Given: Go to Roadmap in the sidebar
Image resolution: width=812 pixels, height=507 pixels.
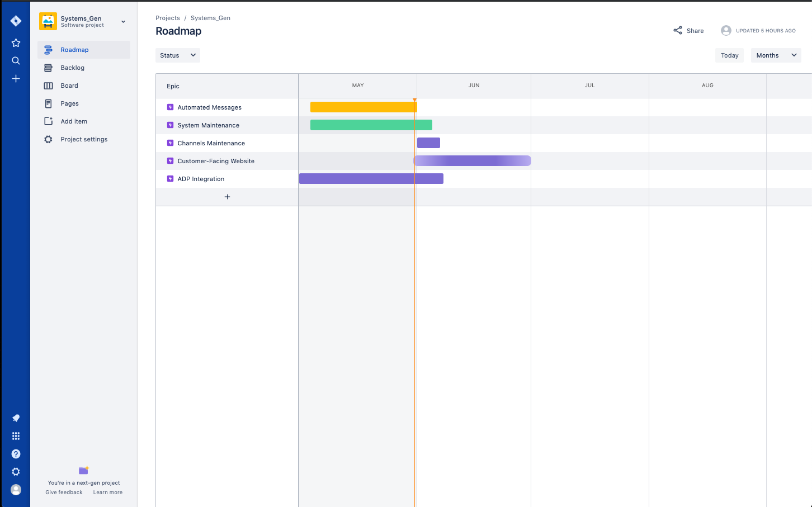Looking at the screenshot, I should coord(84,50).
